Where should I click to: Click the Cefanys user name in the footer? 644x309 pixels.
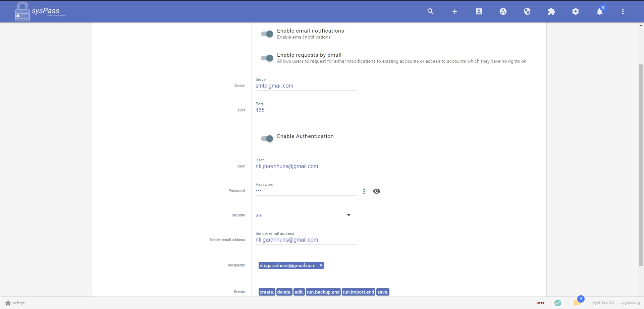[x=19, y=303]
